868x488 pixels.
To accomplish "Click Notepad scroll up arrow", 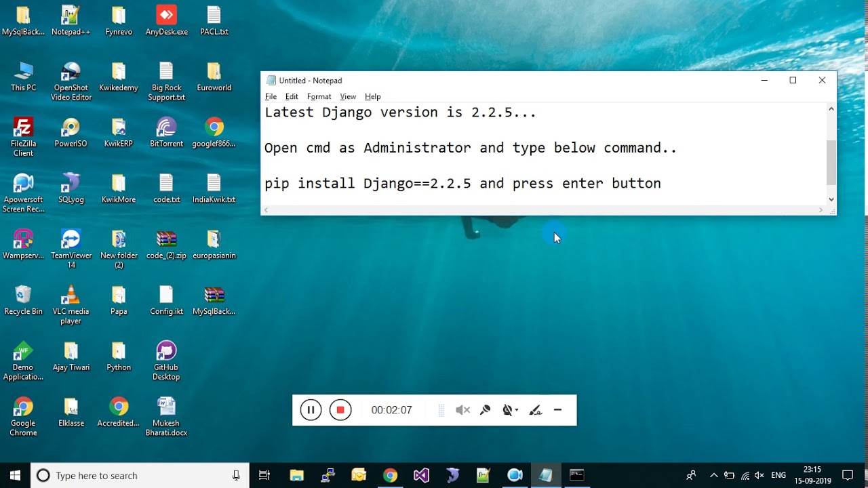I will click(x=831, y=108).
